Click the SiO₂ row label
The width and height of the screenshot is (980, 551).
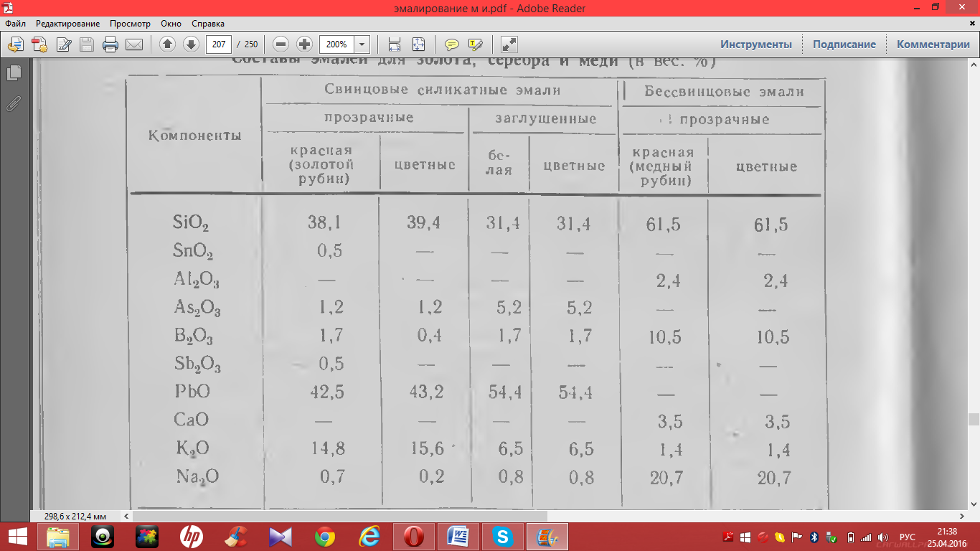(191, 223)
